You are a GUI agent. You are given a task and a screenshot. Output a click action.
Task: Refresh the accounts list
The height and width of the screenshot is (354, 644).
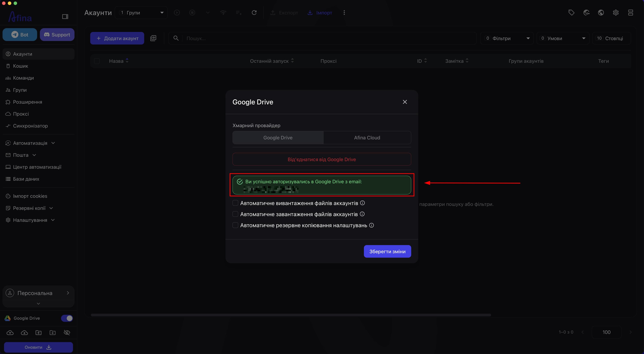click(x=254, y=13)
